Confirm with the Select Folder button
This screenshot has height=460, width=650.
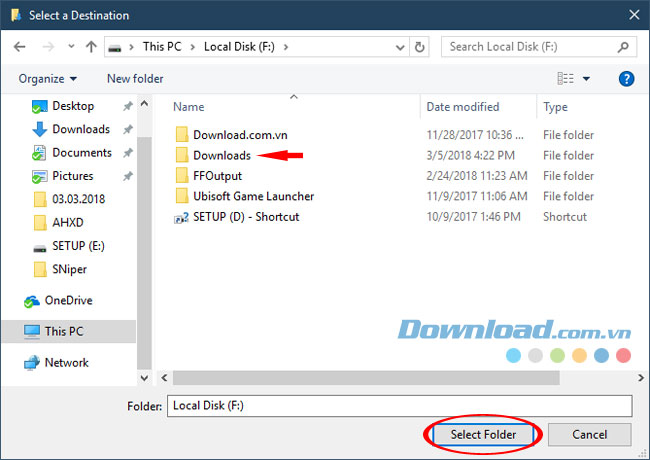pos(483,435)
